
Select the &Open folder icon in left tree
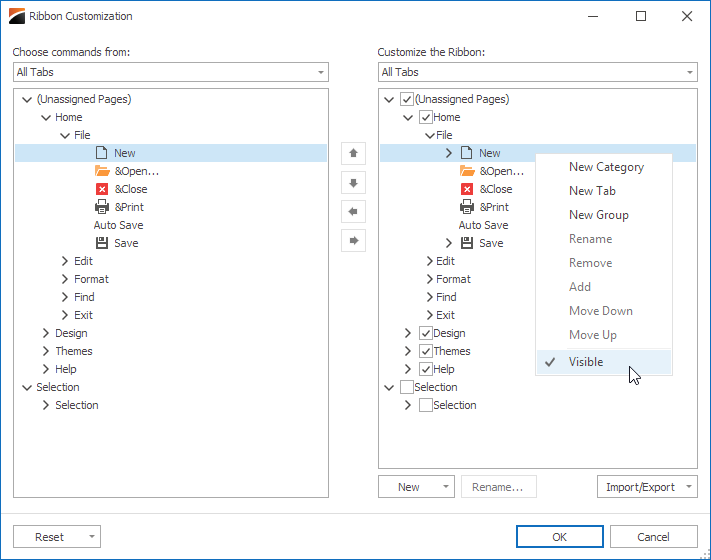click(102, 171)
